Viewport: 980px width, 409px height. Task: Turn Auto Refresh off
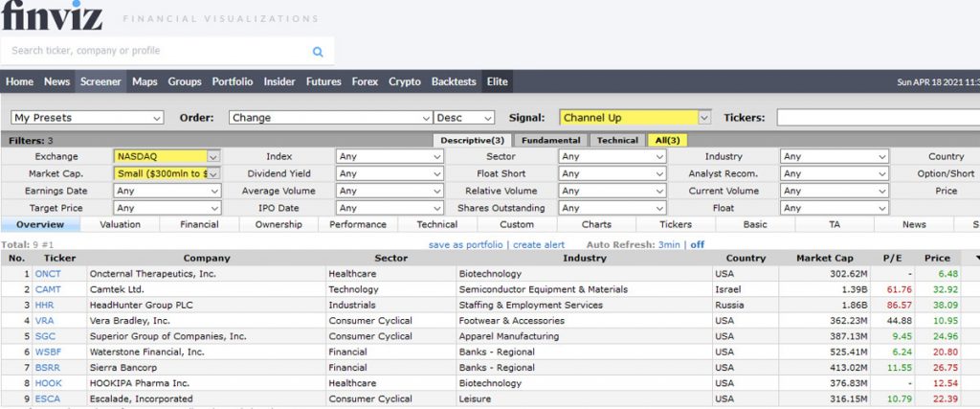(x=697, y=245)
